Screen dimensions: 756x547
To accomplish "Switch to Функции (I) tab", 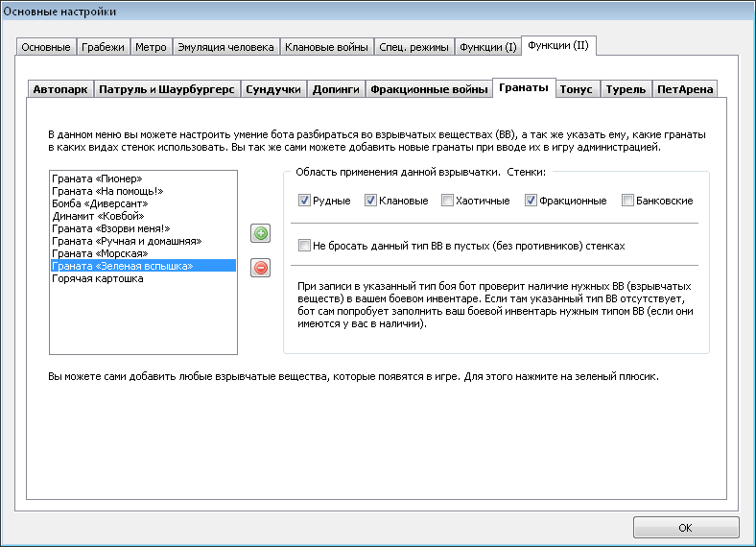I will coord(488,47).
